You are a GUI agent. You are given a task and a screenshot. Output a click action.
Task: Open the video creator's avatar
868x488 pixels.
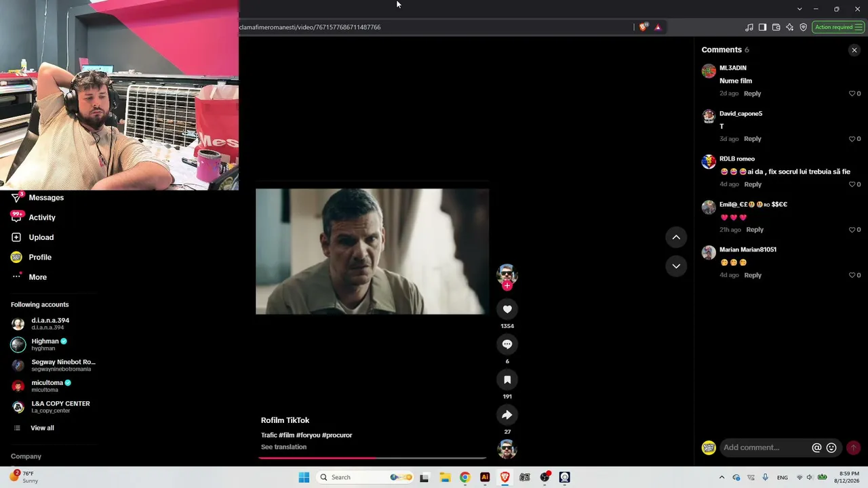coord(507,274)
